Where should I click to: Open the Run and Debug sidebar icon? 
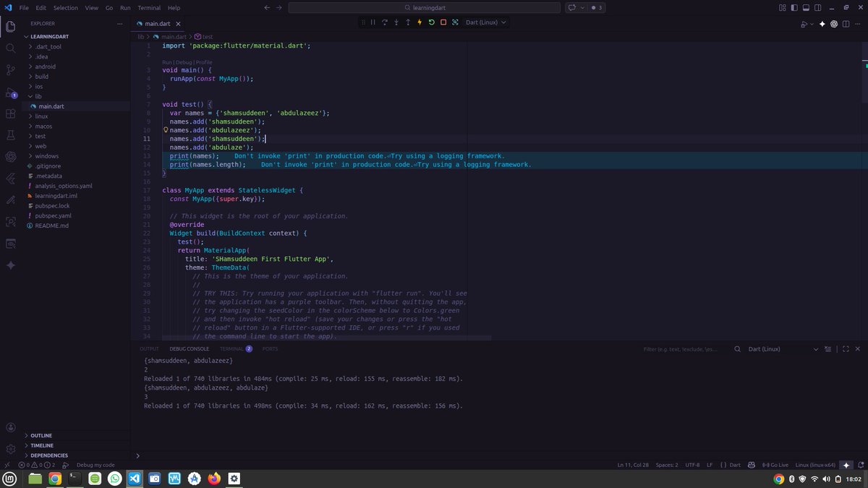(x=10, y=93)
